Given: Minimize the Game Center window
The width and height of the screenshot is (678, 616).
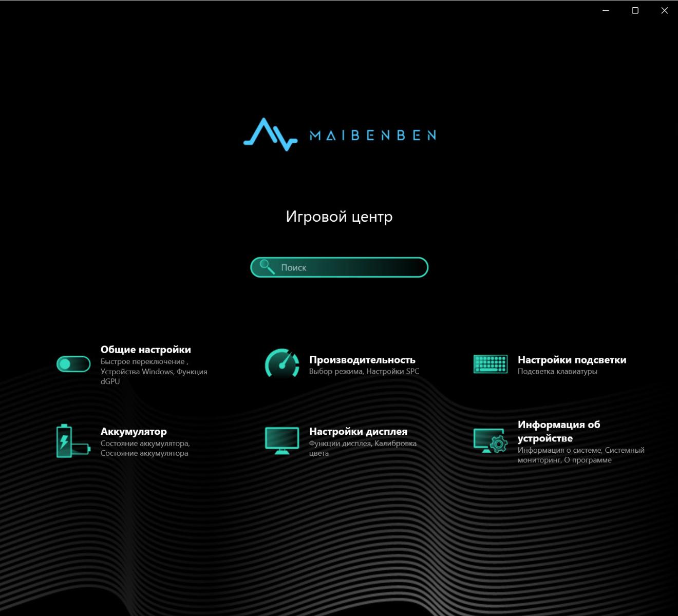Looking at the screenshot, I should tap(606, 10).
